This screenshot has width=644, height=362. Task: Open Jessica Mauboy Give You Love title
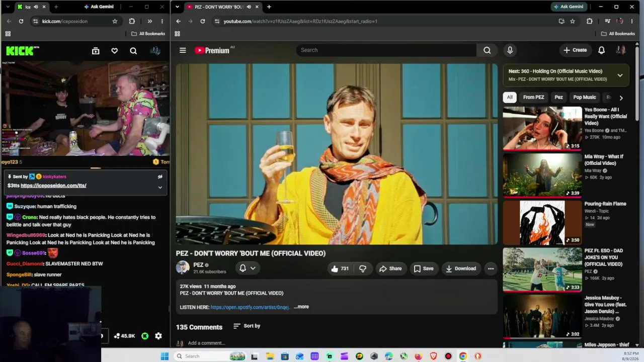606,305
